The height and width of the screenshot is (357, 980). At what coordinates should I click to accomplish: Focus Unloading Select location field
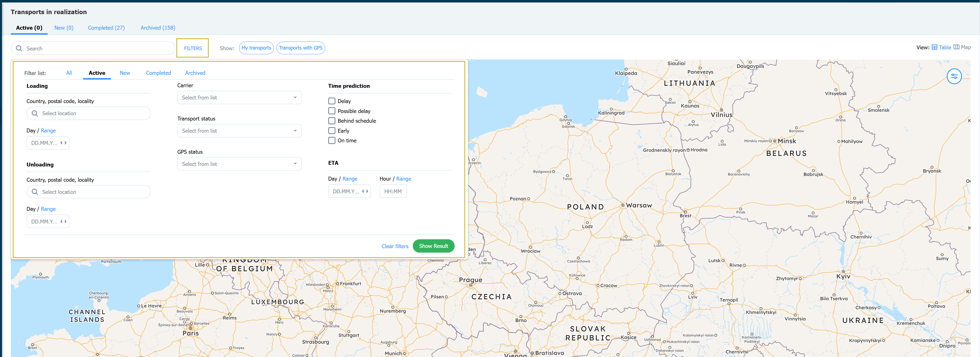(x=89, y=192)
